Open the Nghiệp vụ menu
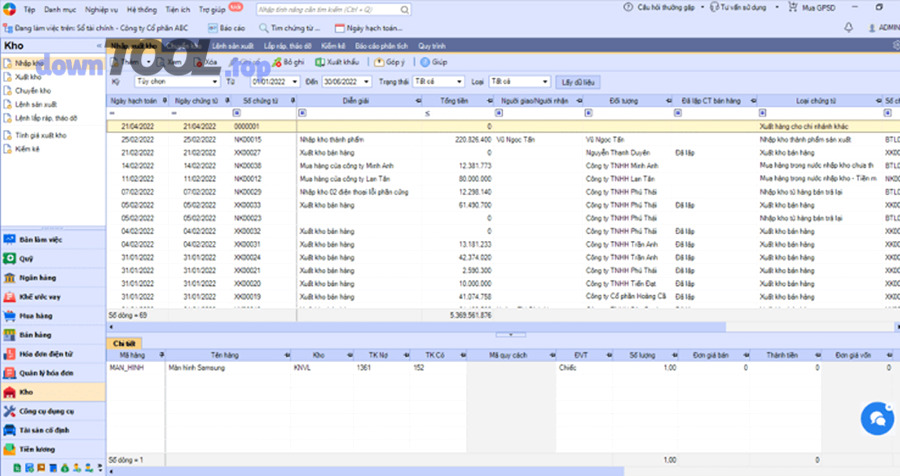Screen dimensions: 900x476 pos(101,8)
